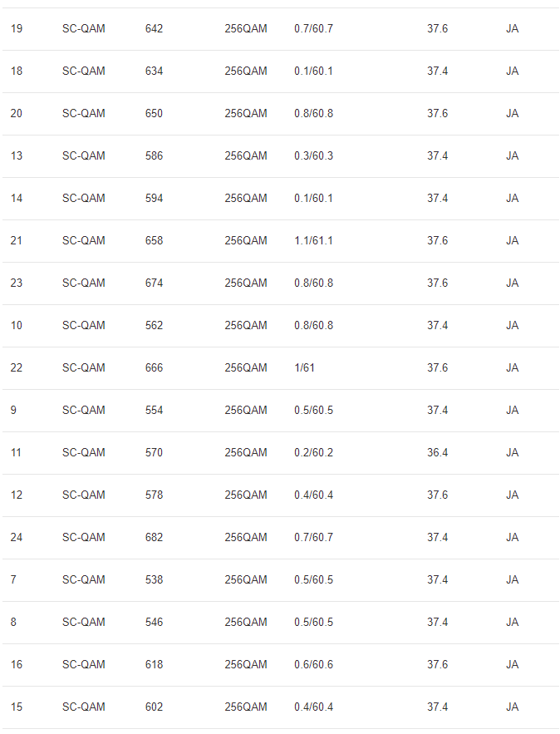Click 256QAM in the channel 14 row
The image size is (560, 734).
[246, 199]
